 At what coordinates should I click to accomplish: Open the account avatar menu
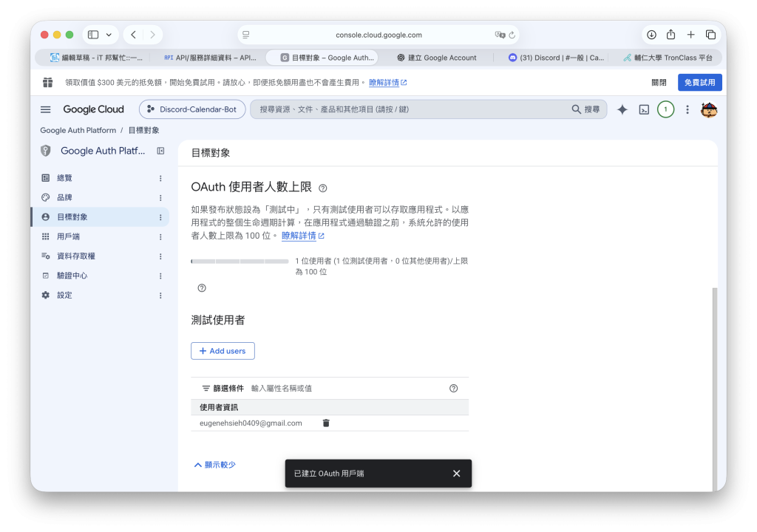(x=709, y=109)
